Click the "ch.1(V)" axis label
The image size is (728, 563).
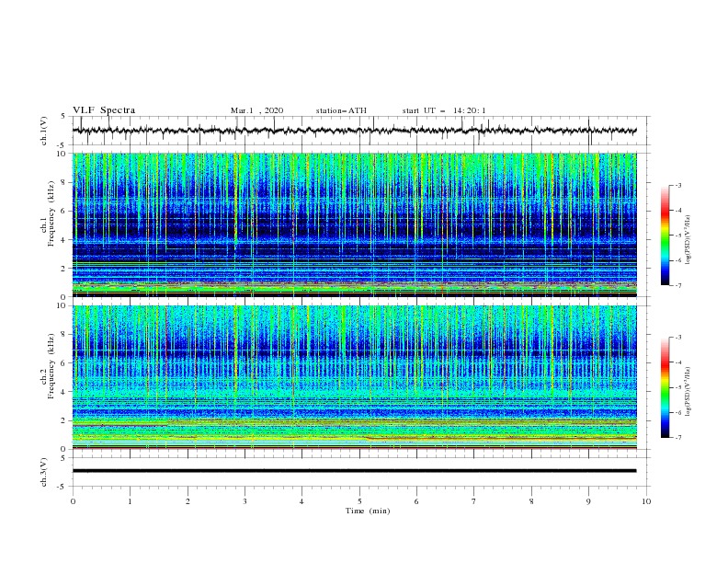(44, 131)
